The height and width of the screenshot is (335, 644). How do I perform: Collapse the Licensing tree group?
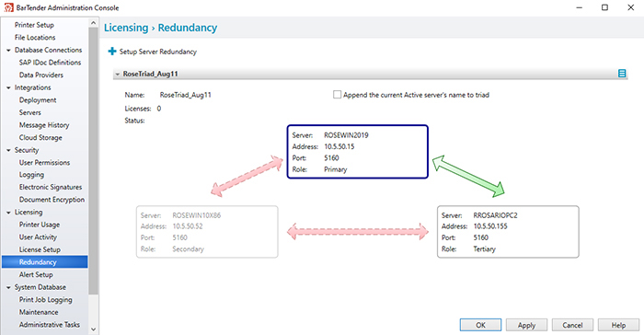click(8, 213)
